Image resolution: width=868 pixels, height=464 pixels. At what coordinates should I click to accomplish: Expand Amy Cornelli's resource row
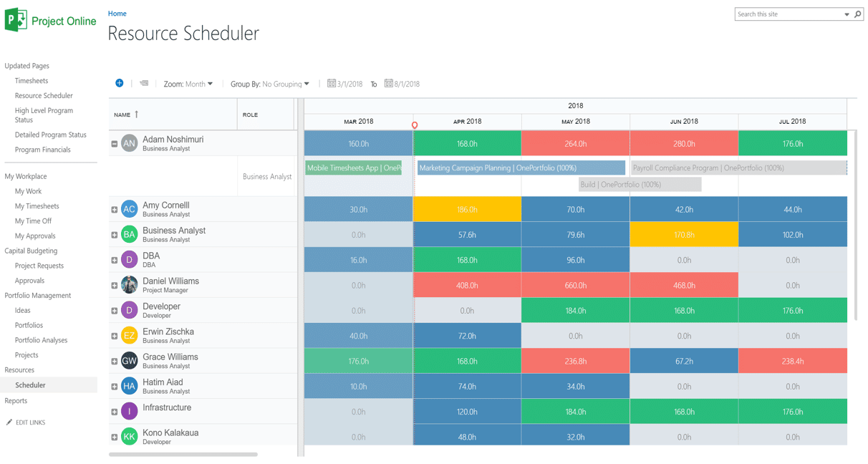114,209
